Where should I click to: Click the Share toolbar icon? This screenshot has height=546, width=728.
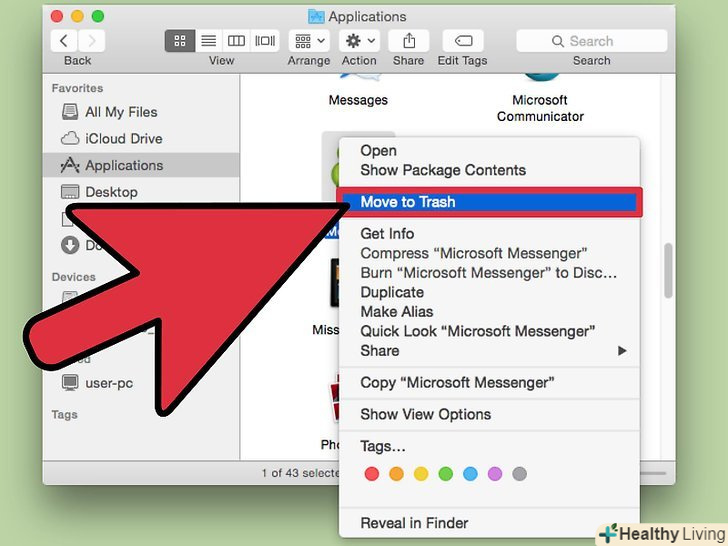click(x=409, y=41)
